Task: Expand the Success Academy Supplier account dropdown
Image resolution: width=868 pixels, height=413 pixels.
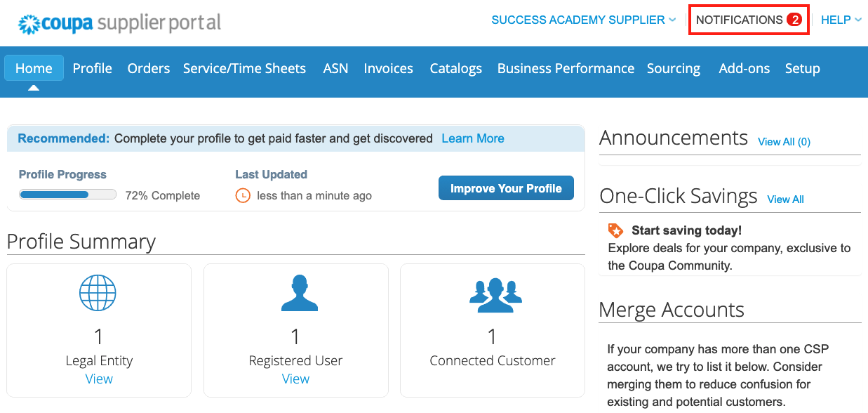Action: tap(583, 20)
